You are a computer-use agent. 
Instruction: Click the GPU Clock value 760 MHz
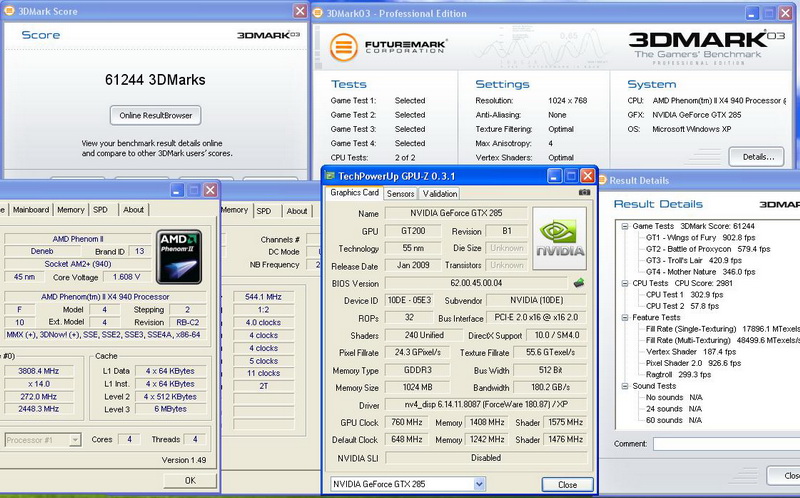407,422
